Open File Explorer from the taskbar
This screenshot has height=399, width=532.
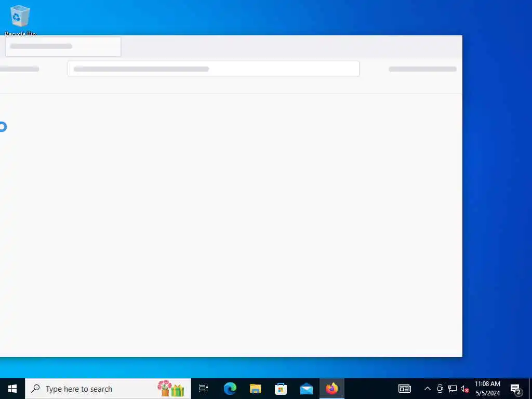pos(255,389)
